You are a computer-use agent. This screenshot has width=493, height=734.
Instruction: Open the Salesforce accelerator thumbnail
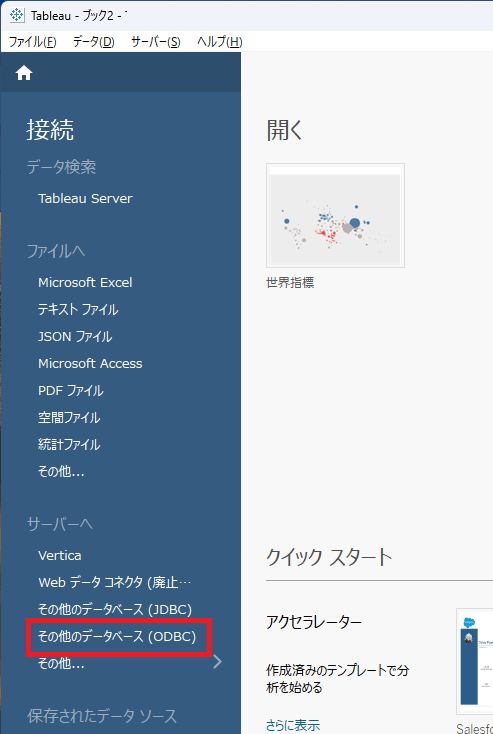tap(475, 661)
